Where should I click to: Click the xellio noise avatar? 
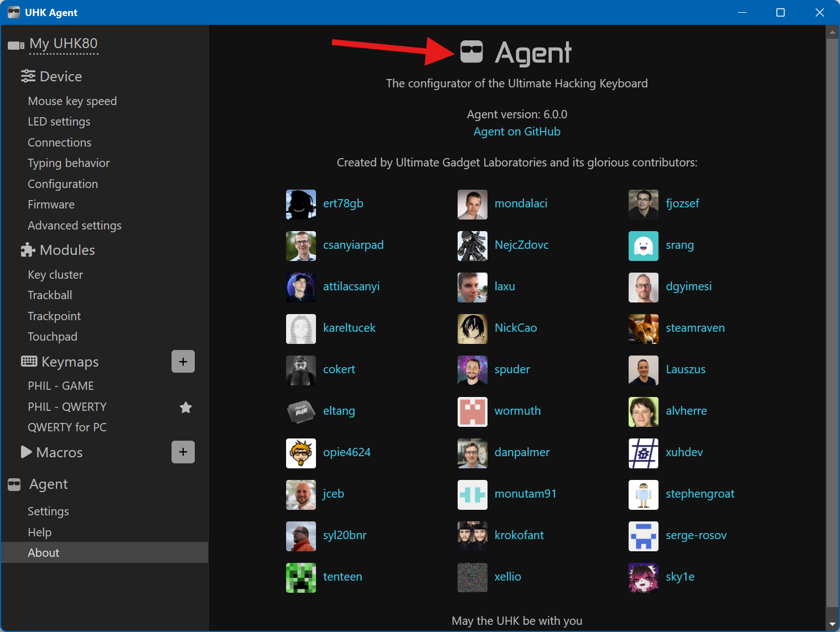point(473,578)
